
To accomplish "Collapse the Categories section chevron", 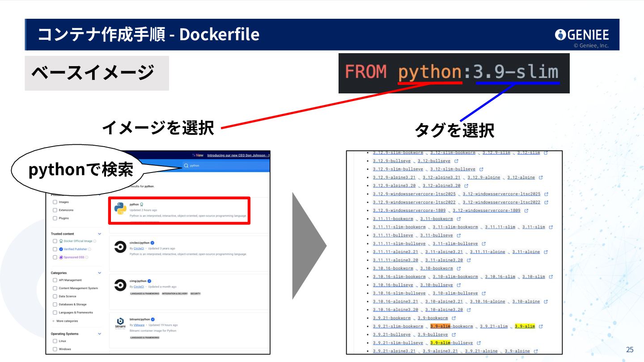I will (x=100, y=273).
